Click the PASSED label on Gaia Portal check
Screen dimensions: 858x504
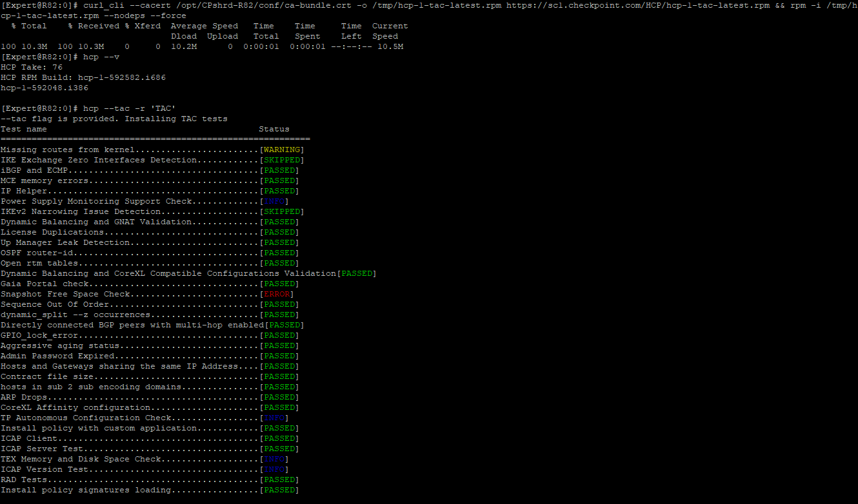coord(279,283)
